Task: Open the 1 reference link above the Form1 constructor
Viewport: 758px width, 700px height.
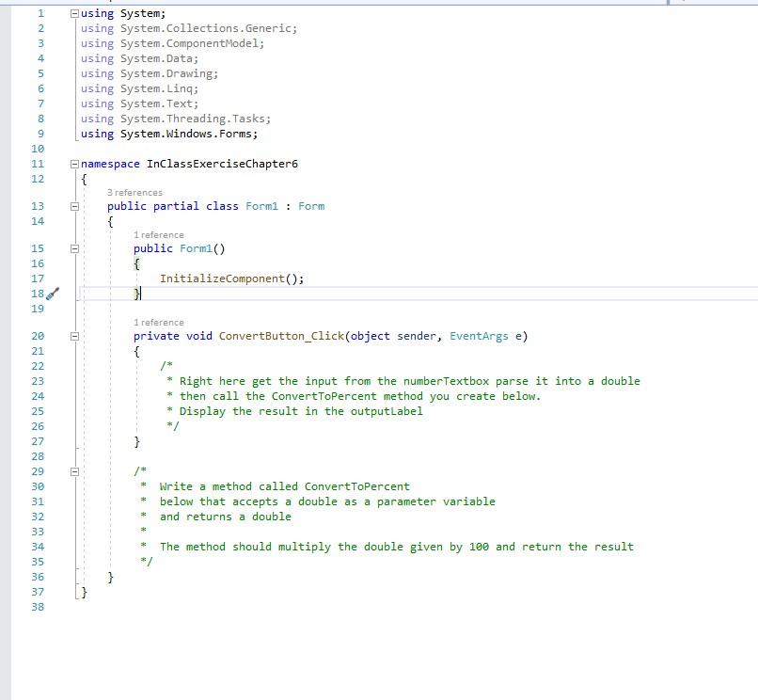Action: pos(159,234)
